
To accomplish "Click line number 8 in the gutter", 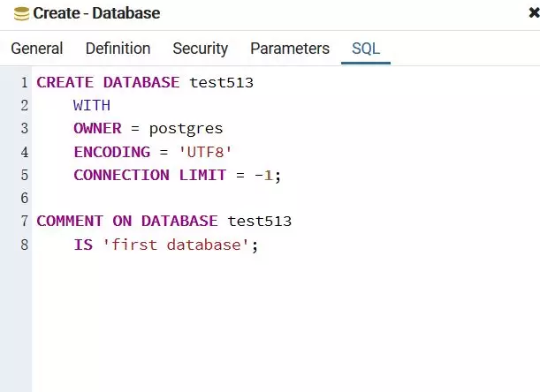I will pyautogui.click(x=24, y=245).
